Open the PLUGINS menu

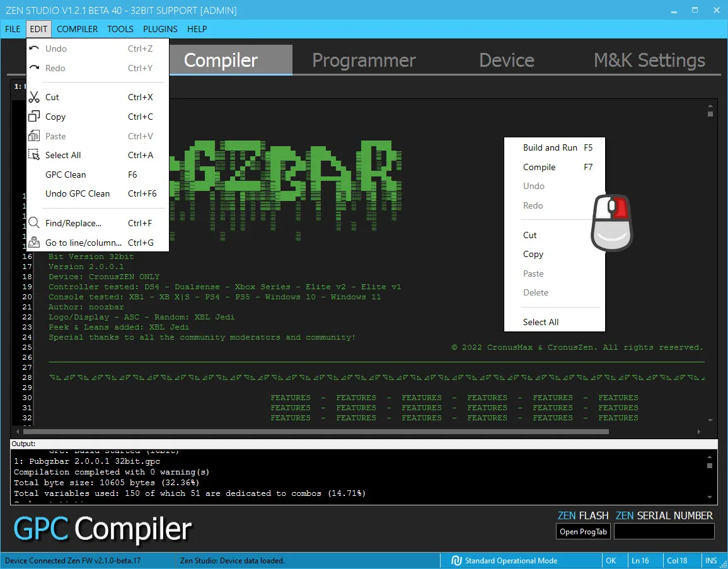tap(160, 29)
